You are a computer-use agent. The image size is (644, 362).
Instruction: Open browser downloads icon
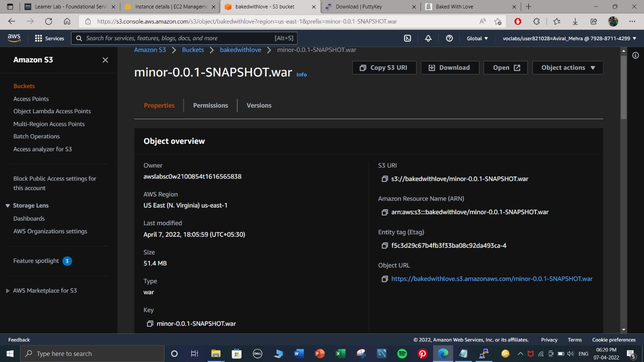(575, 21)
